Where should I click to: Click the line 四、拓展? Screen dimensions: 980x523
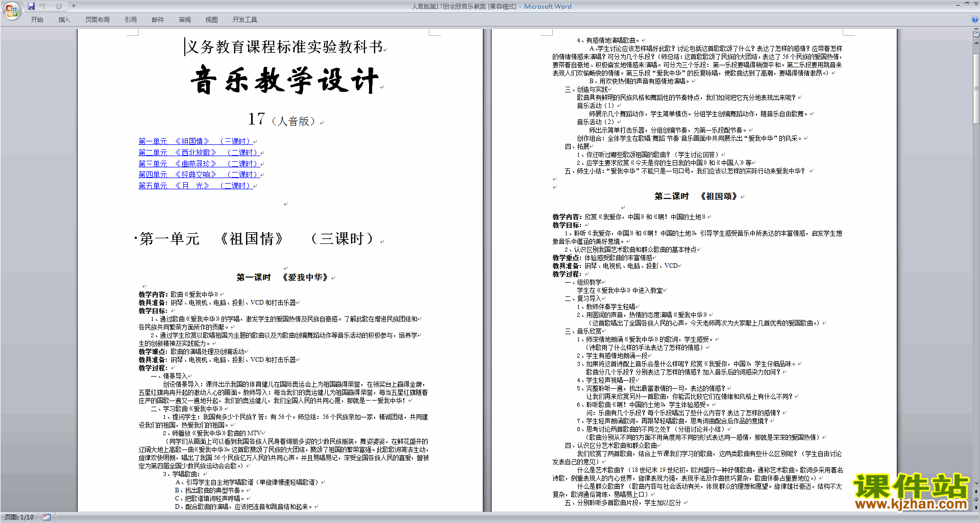577,146
